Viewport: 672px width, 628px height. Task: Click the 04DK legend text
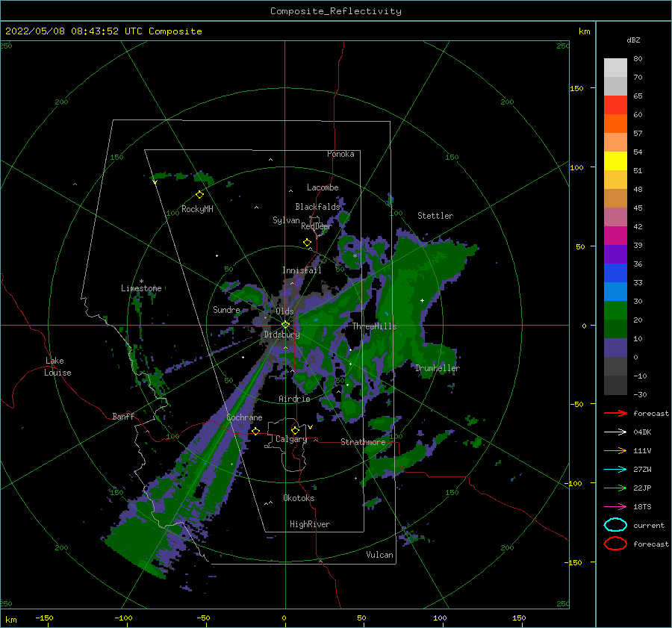coord(642,432)
